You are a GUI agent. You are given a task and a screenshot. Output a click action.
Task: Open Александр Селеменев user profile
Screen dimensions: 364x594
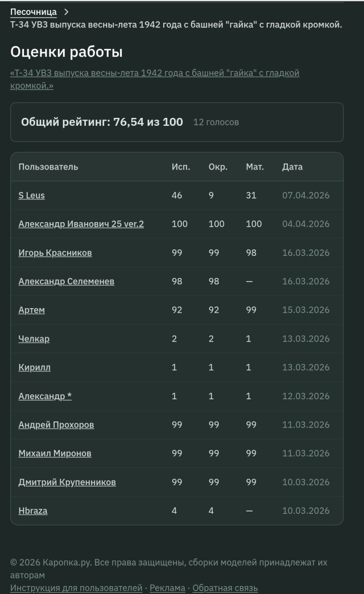[66, 281]
